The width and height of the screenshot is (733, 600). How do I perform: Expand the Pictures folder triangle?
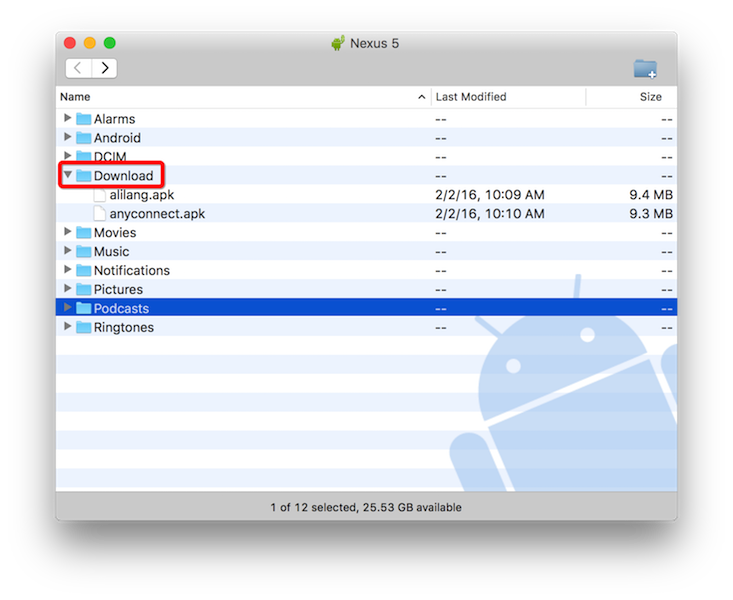coord(68,290)
